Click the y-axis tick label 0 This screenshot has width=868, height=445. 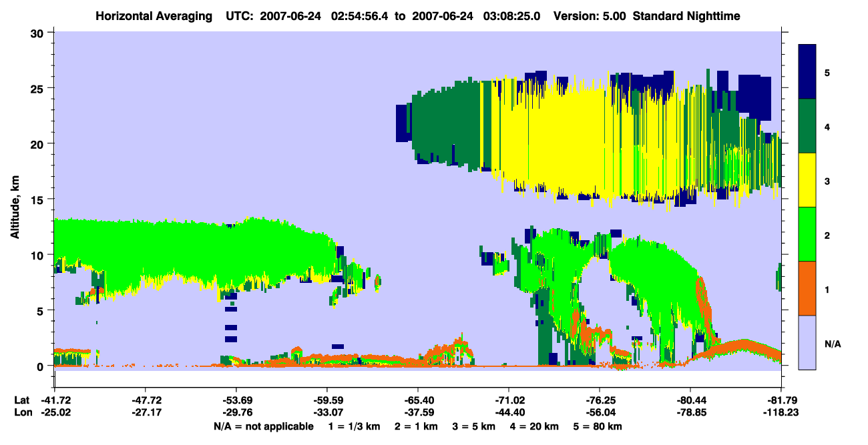coord(41,366)
